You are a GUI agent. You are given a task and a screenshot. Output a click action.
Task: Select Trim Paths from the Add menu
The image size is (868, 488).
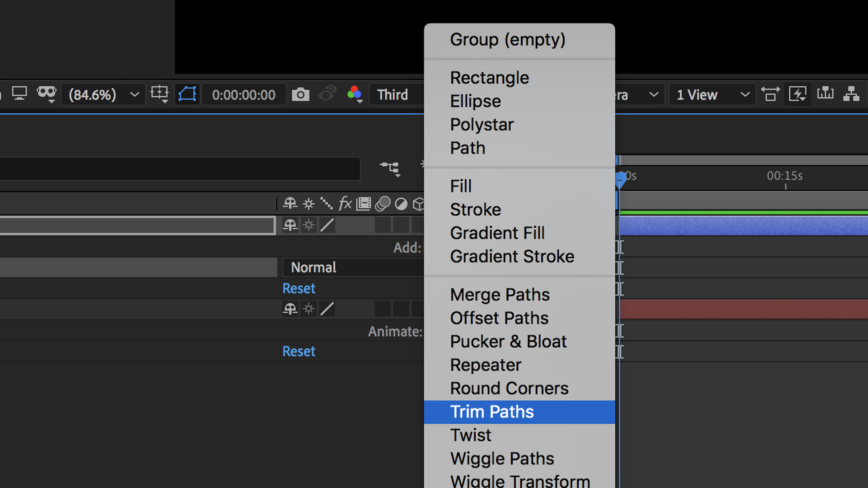[492, 412]
